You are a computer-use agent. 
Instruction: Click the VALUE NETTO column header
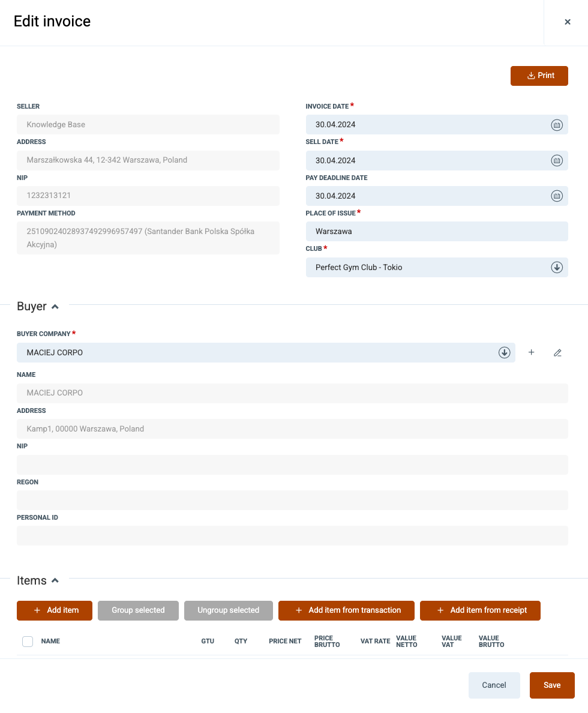(407, 641)
